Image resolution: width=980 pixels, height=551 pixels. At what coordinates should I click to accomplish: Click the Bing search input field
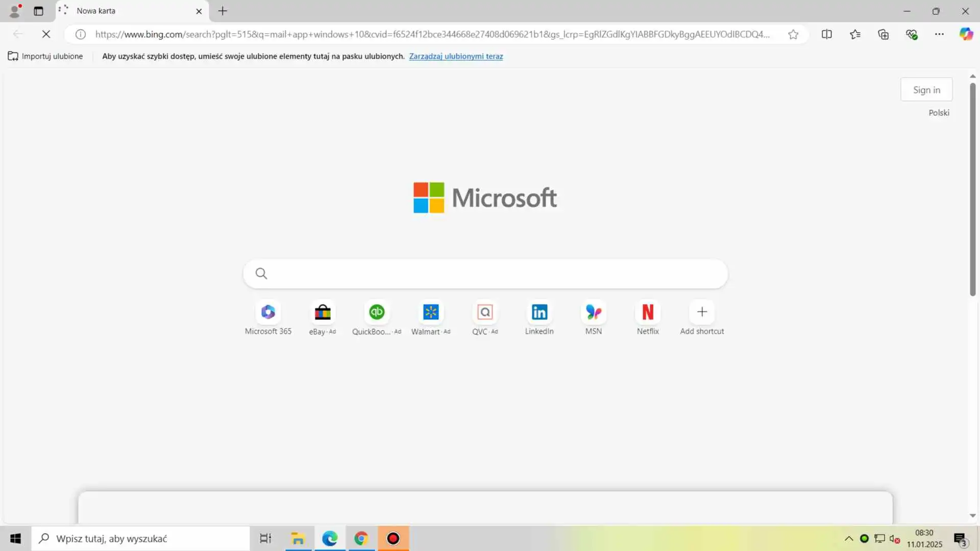point(490,274)
